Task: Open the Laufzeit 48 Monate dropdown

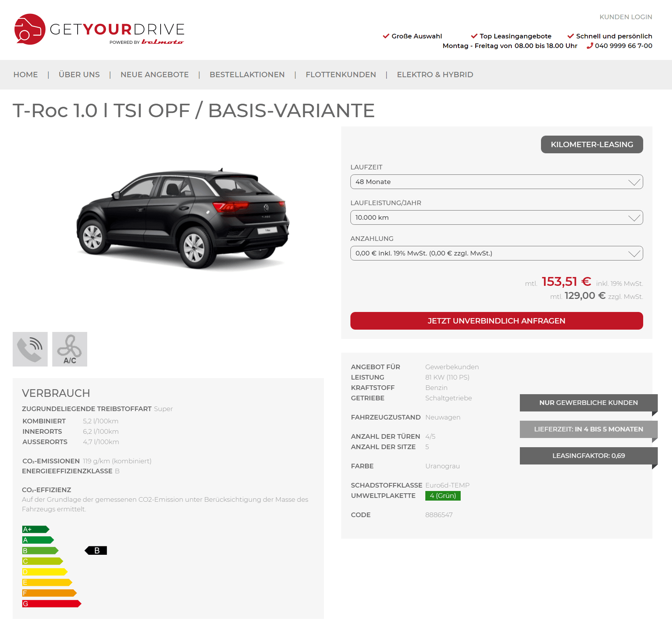Action: [496, 182]
